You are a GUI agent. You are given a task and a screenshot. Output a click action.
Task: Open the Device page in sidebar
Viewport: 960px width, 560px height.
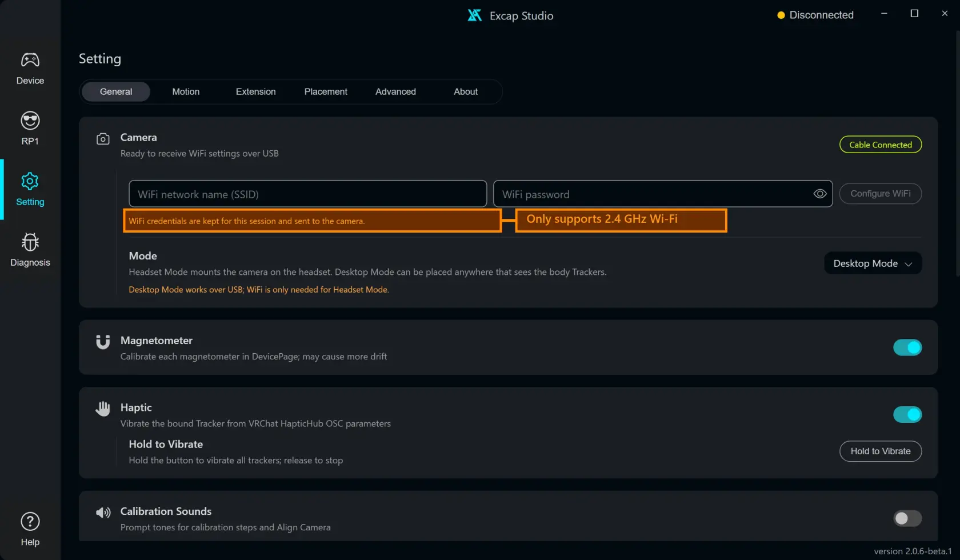[30, 68]
